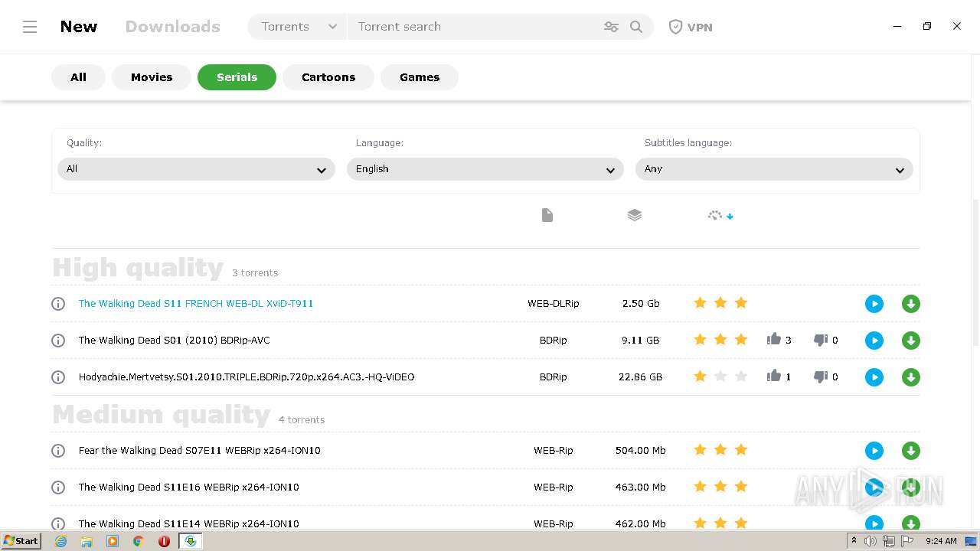Download The Walking Dead S01 BDRip-AVC
Viewport: 980px width, 551px height.
click(x=911, y=341)
